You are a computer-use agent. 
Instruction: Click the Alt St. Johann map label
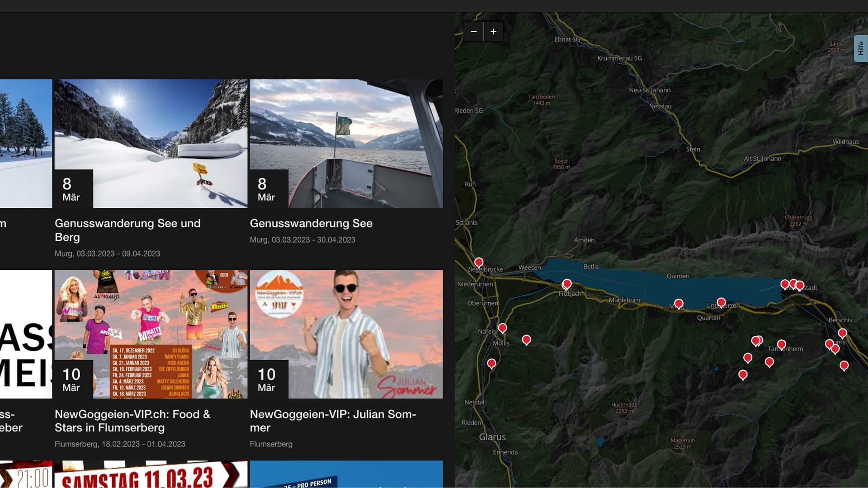pos(762,159)
